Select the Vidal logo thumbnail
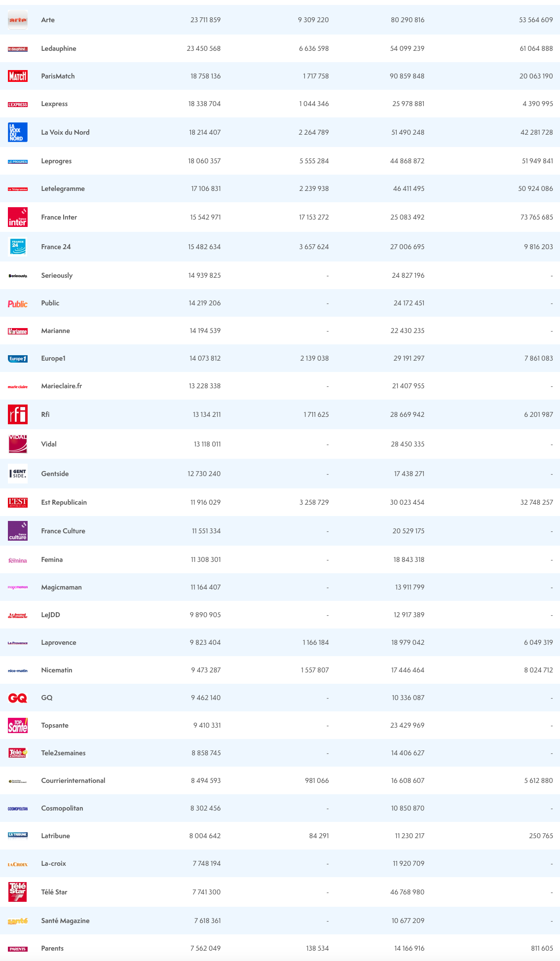 tap(18, 444)
